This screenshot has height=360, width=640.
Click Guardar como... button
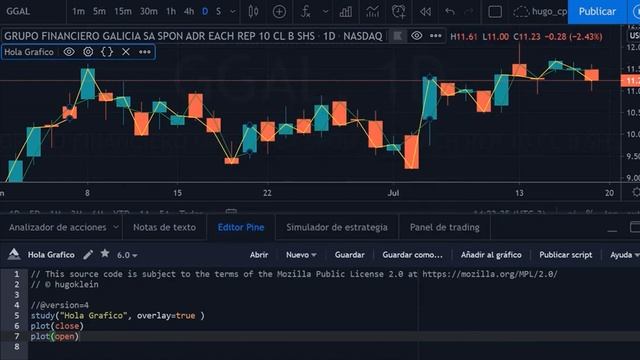click(x=412, y=255)
